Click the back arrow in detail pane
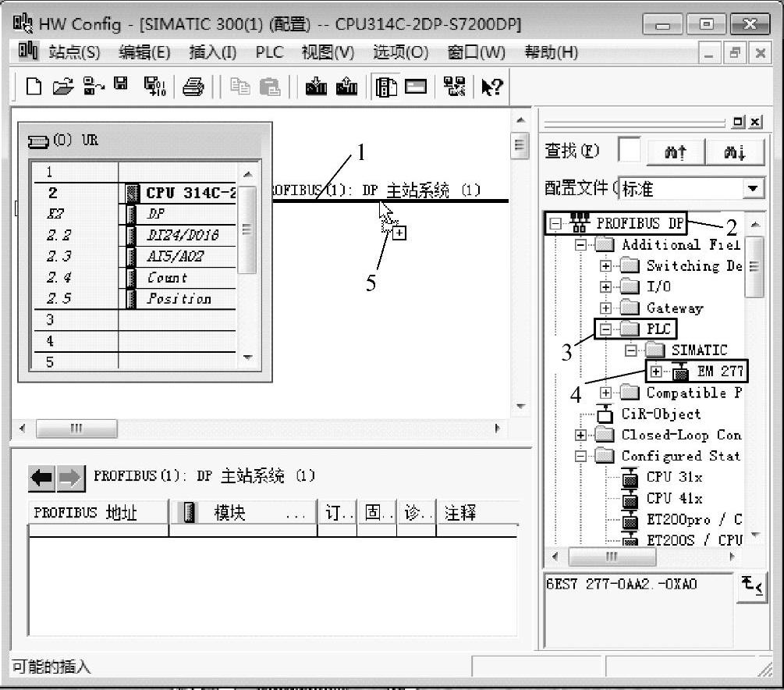Screen dimensions: 784x690 pos(41,478)
